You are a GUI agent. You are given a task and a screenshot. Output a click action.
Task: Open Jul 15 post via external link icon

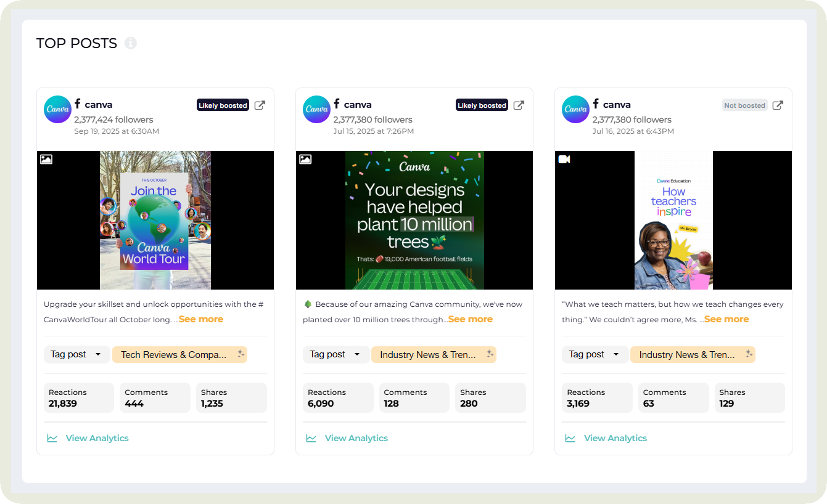(x=519, y=105)
